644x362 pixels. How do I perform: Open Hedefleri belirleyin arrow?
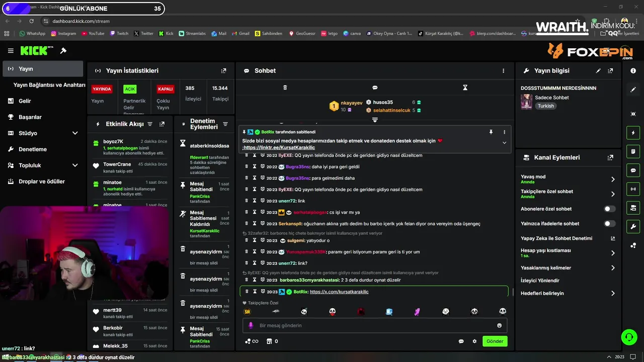point(613,293)
